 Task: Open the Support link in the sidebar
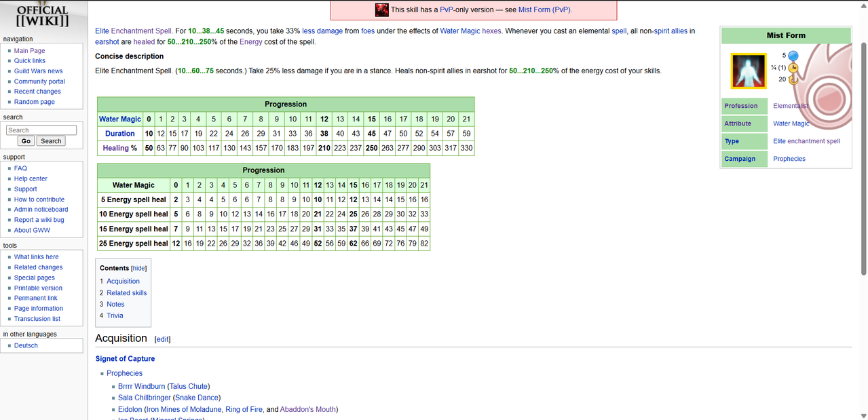click(26, 189)
